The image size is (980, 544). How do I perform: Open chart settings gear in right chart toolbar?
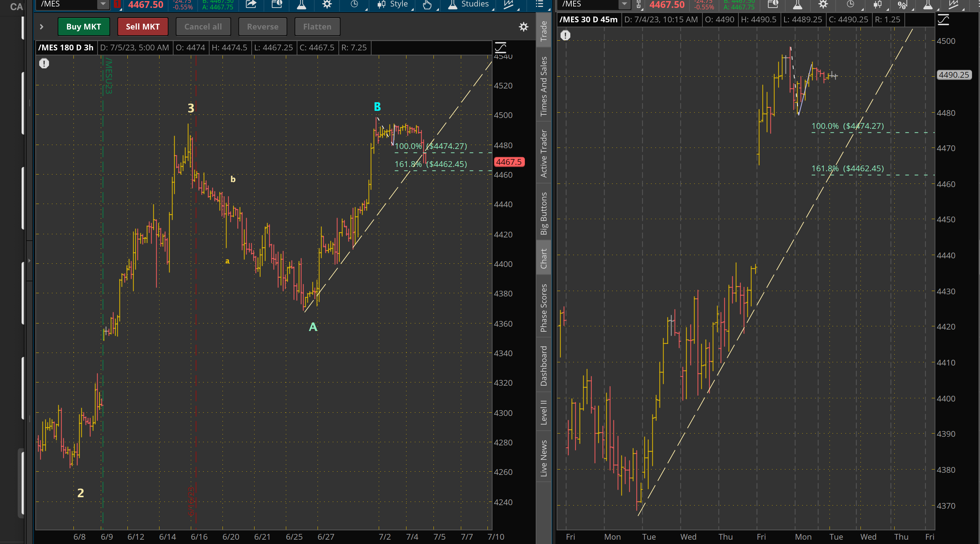(x=823, y=4)
